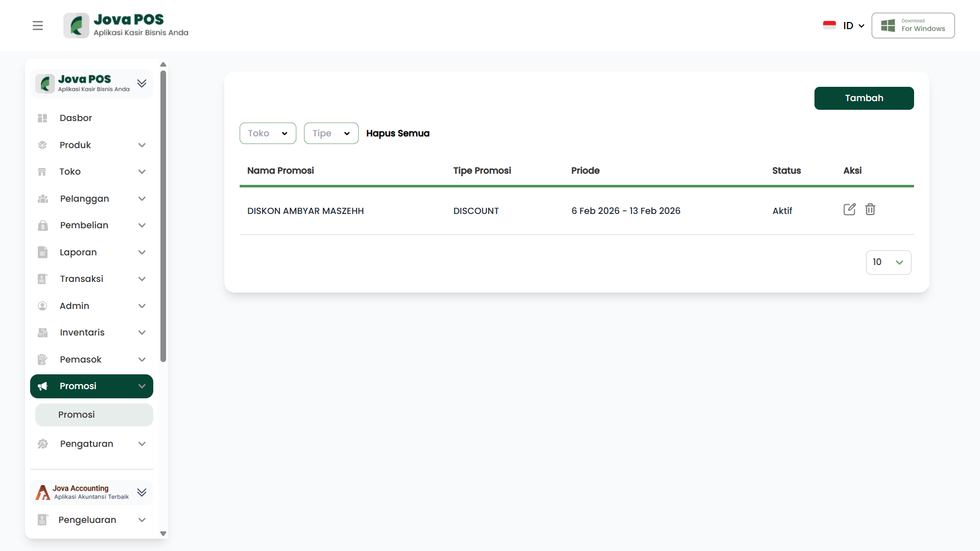The image size is (980, 551).
Task: Open the Toko filter dropdown
Action: click(268, 133)
